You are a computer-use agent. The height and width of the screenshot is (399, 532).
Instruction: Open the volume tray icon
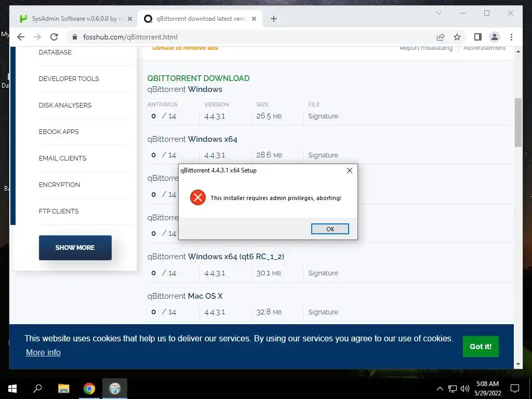[465, 389]
